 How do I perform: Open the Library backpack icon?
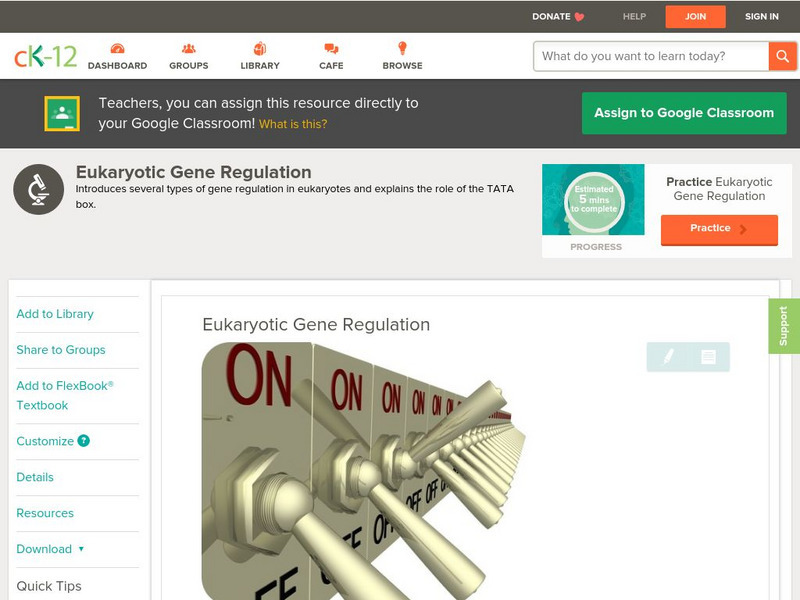tap(260, 48)
